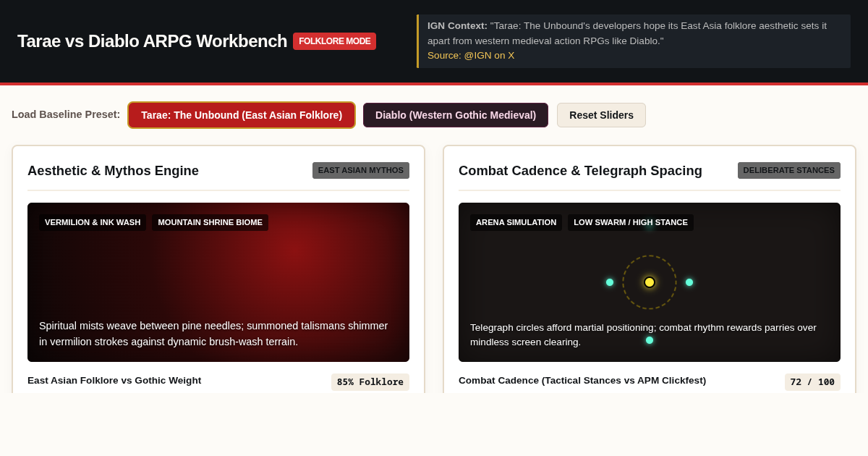
Task: Click the vermilion shrine preview image
Action: pos(218,282)
